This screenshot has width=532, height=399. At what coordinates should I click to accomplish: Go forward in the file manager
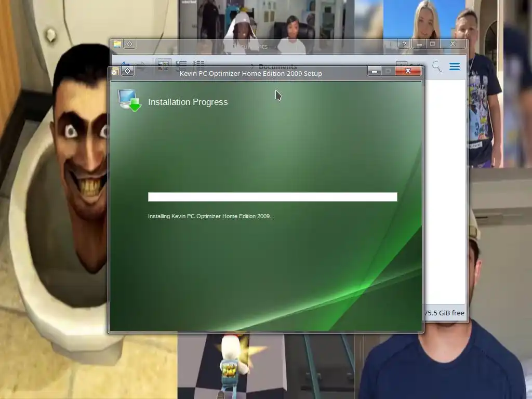[141, 65]
